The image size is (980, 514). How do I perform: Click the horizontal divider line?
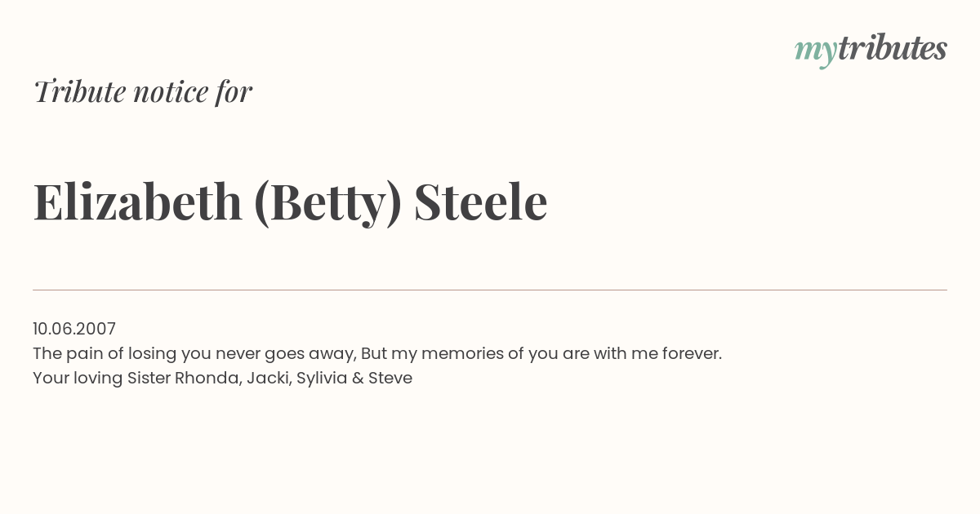[490, 290]
